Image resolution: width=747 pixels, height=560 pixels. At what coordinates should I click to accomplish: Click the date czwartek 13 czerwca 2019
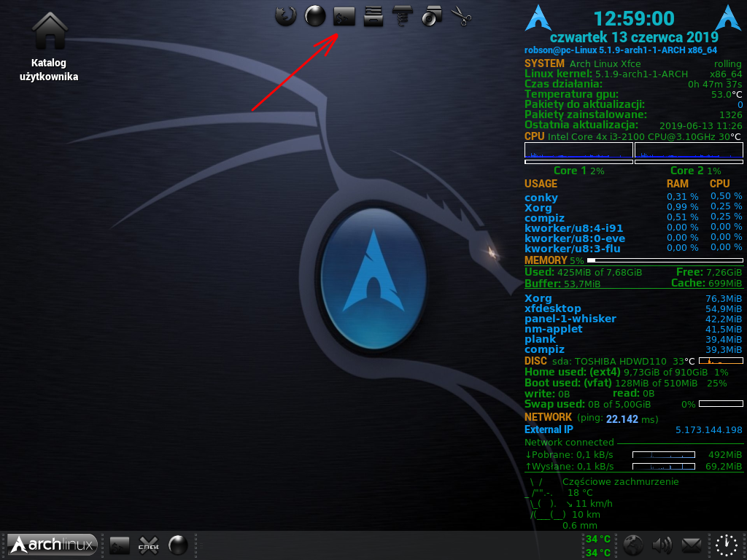click(634, 37)
